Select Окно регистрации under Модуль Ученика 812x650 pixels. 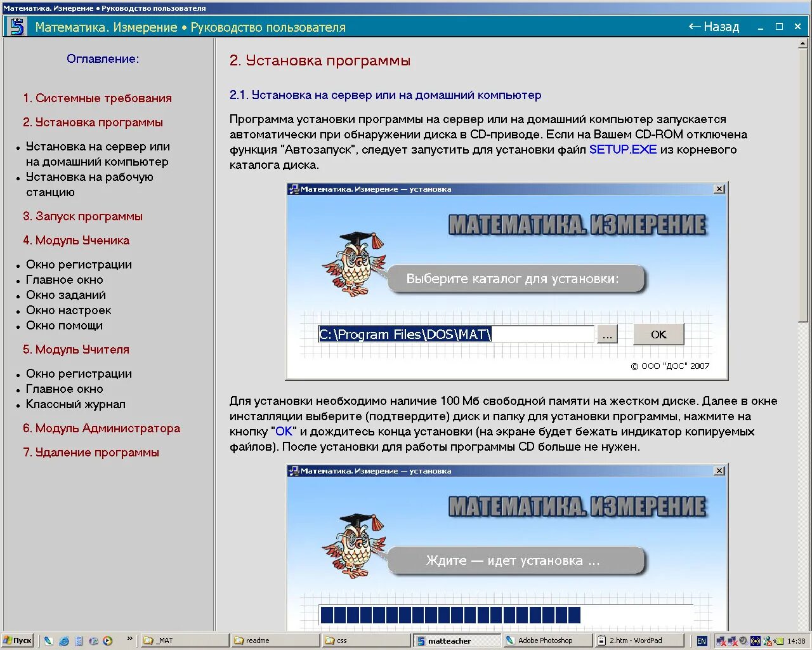pyautogui.click(x=79, y=265)
